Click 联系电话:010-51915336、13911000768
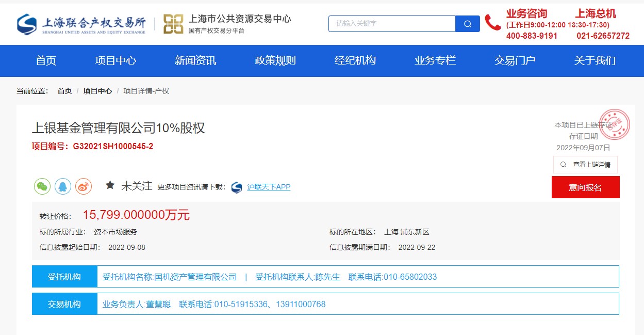This screenshot has width=644, height=335. point(252,304)
